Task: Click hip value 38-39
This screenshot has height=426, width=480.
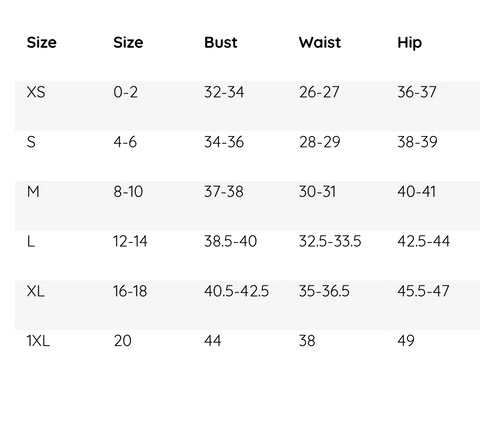Action: point(417,142)
